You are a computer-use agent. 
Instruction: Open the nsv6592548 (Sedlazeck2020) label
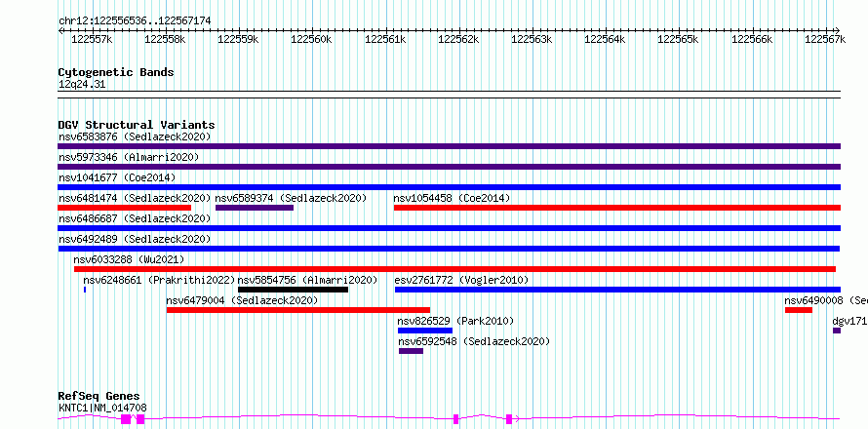474,341
